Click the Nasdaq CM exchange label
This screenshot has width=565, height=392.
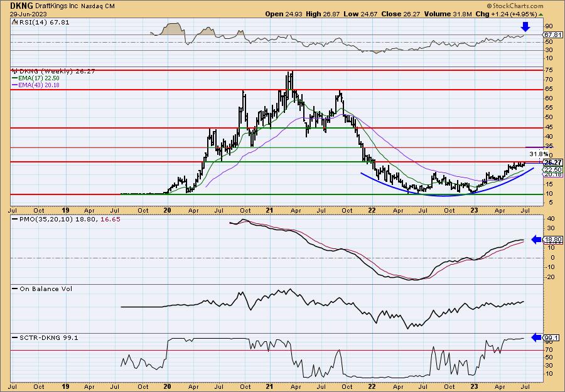pyautogui.click(x=98, y=6)
